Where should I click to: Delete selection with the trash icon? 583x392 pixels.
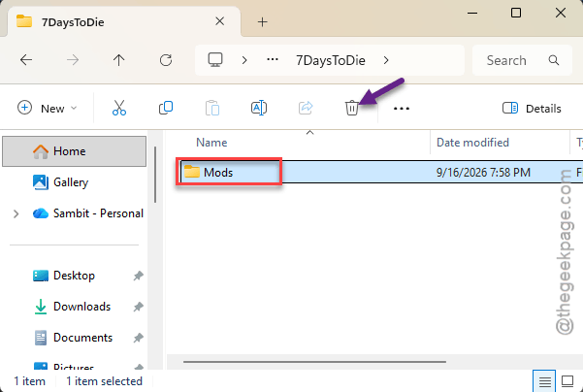(352, 108)
